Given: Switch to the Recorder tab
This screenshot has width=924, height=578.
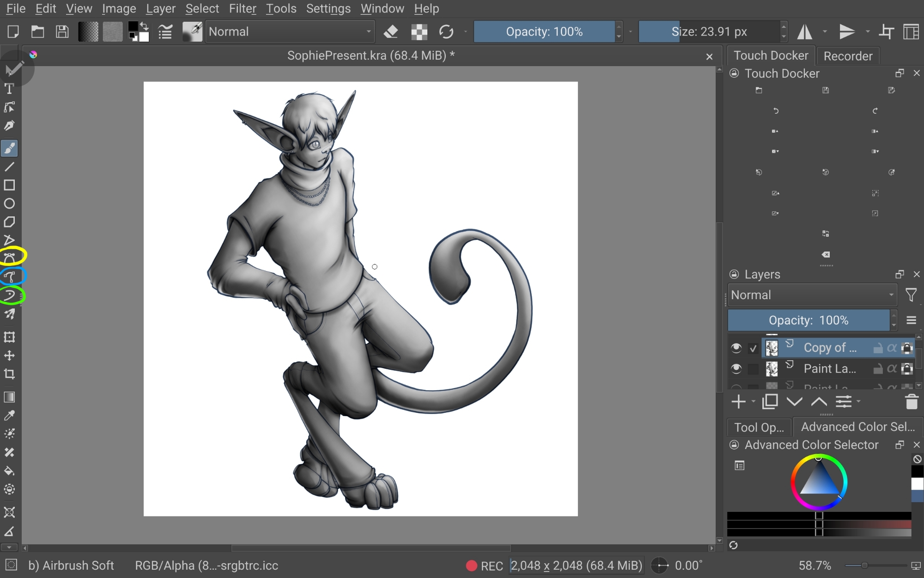Looking at the screenshot, I should point(847,56).
